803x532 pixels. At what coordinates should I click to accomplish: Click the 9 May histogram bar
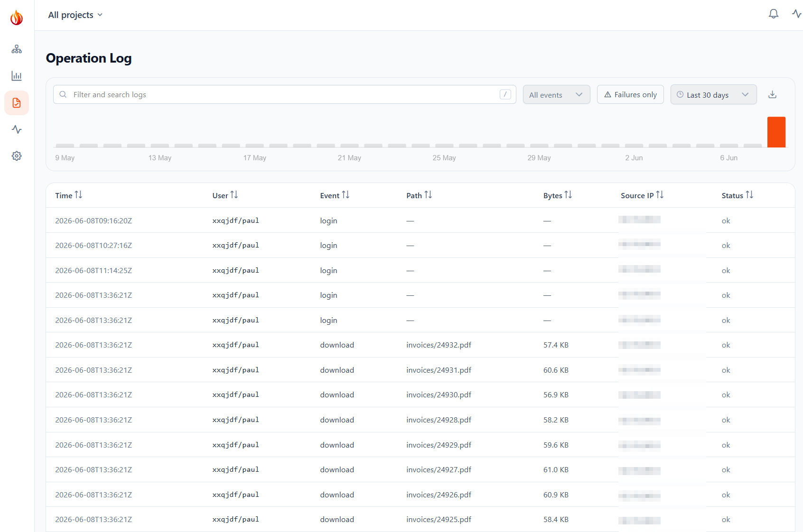(65, 146)
